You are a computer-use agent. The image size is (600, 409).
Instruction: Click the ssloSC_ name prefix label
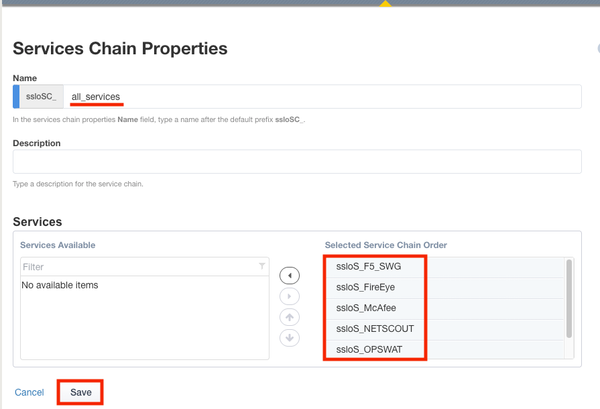click(x=40, y=96)
